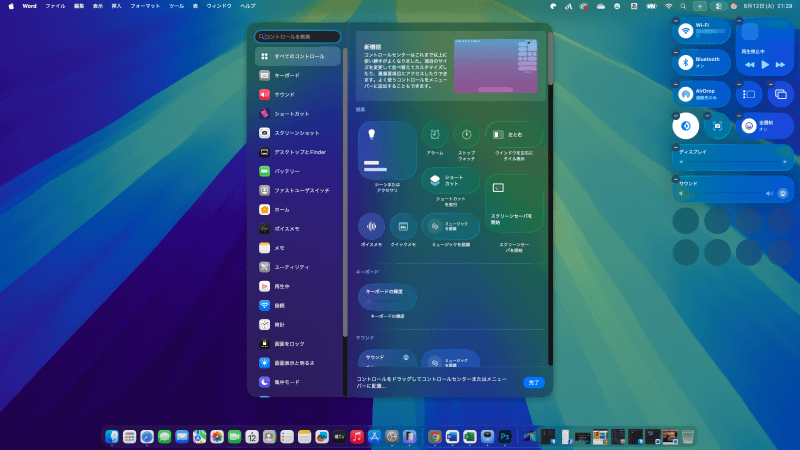Open audio output AirPlay icon on サウンド slider

click(783, 193)
